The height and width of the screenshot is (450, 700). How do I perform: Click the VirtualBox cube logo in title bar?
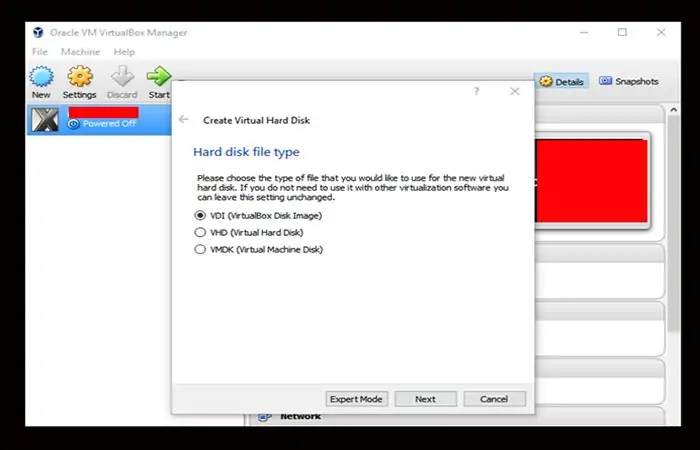coord(38,32)
